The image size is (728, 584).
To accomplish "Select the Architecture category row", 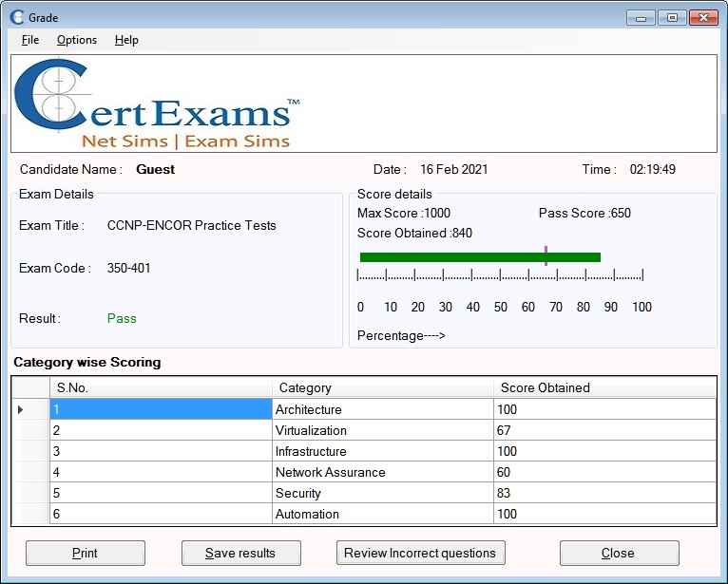I will pyautogui.click(x=382, y=409).
